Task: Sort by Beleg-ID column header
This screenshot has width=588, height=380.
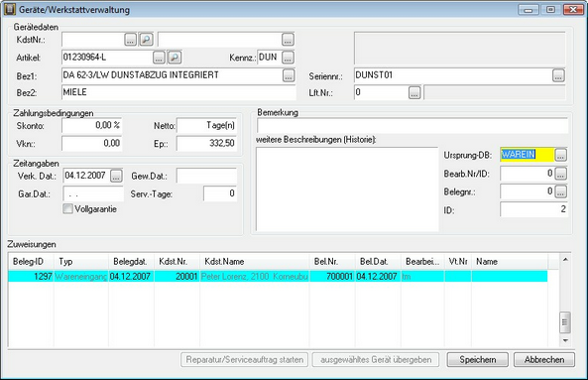Action: 31,262
